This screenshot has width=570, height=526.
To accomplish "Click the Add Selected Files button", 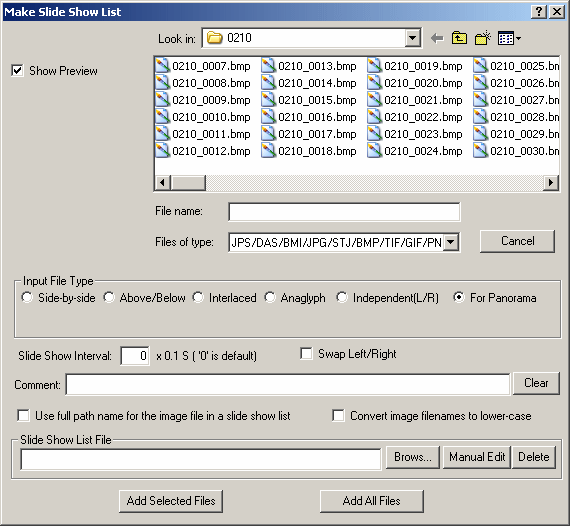I will (171, 501).
